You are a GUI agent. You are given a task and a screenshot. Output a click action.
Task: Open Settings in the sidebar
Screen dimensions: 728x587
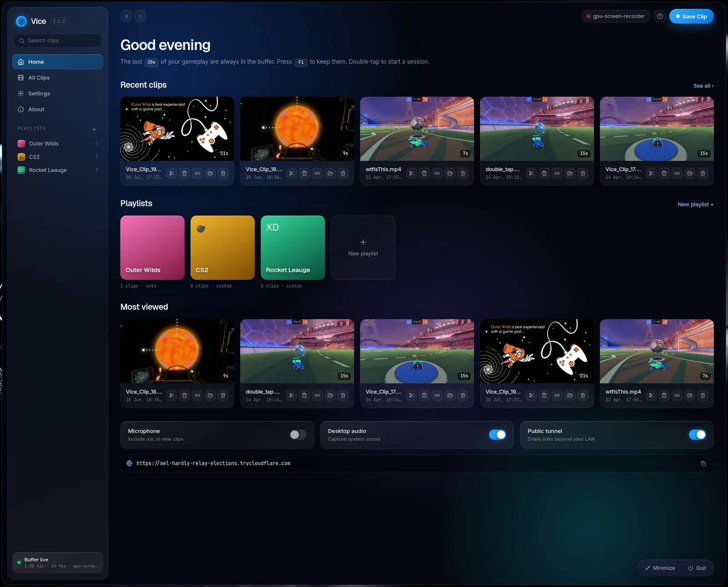click(58, 94)
